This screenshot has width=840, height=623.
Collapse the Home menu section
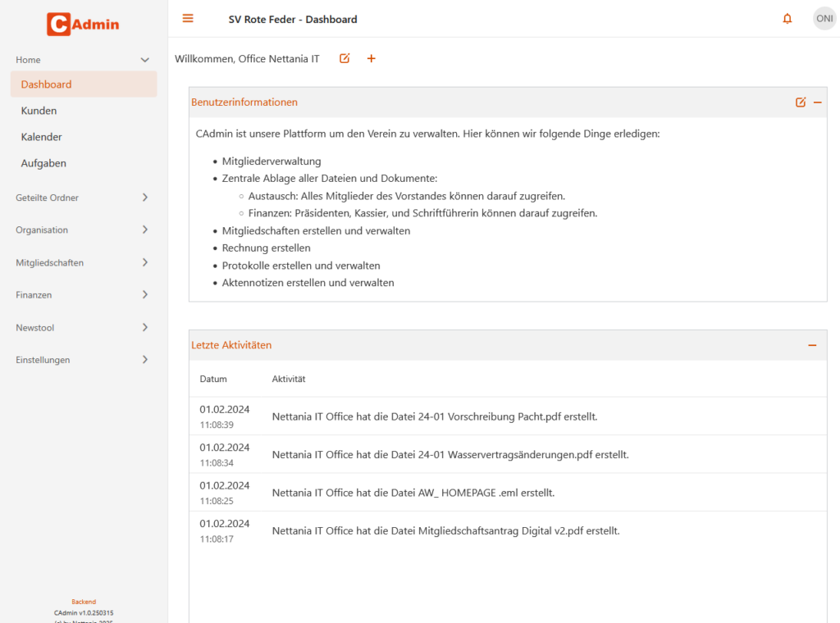[x=84, y=60]
